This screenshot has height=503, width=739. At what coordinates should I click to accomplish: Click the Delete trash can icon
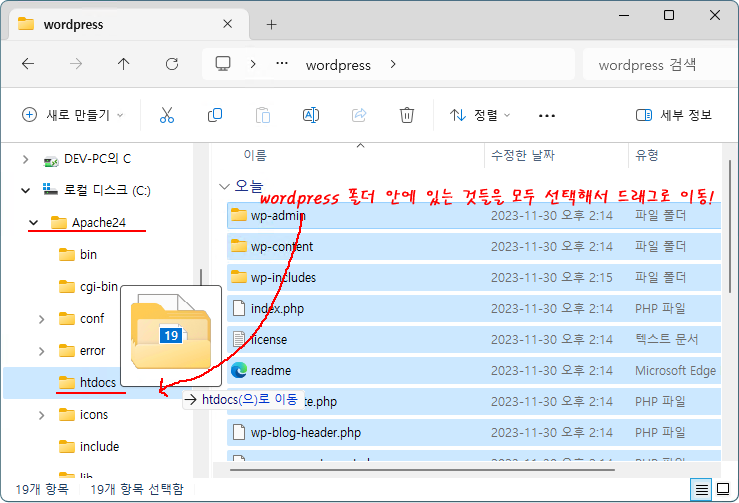[407, 115]
